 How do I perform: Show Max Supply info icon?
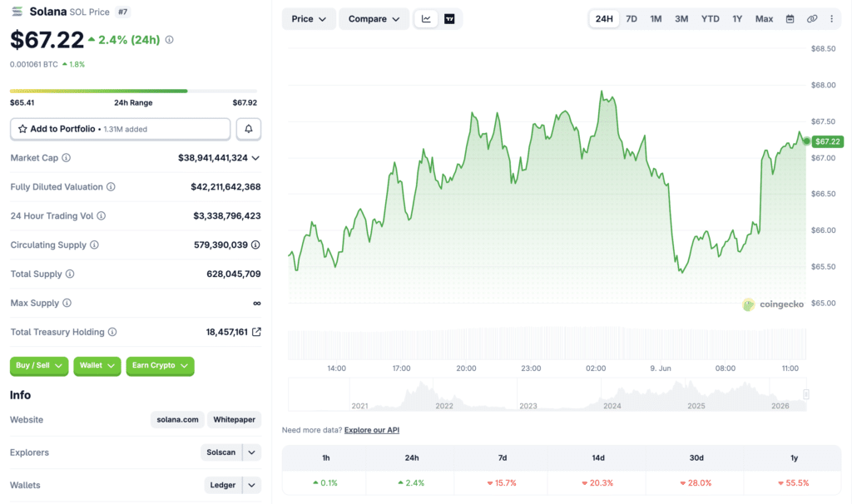click(67, 303)
